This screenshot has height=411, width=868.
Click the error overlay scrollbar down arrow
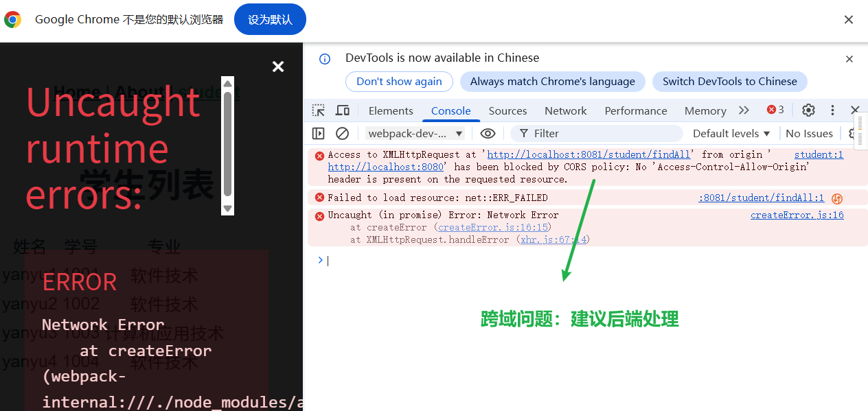228,208
